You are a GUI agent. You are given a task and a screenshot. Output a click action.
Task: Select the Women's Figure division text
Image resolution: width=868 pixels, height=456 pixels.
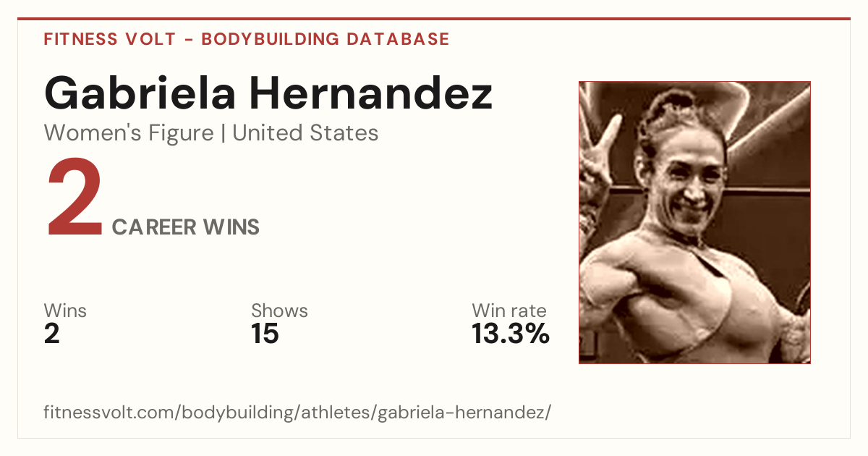pos(129,133)
